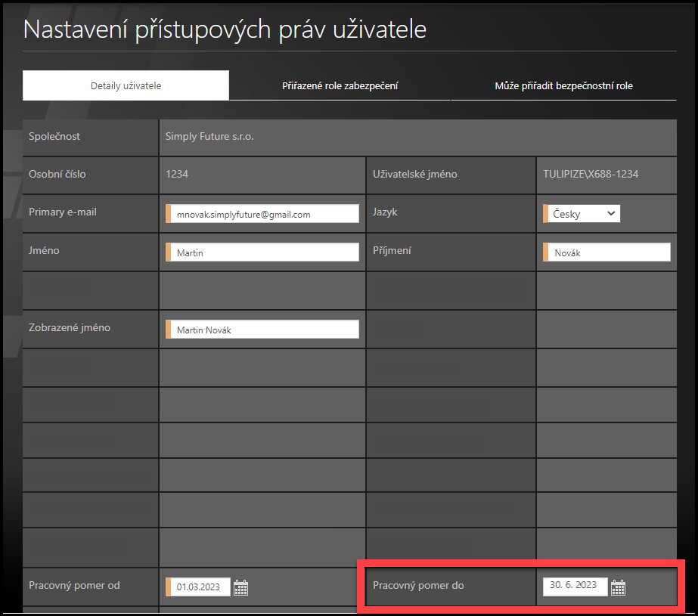The width and height of the screenshot is (698, 616).
Task: Focus the Jméno field containing Martin
Action: 263,253
